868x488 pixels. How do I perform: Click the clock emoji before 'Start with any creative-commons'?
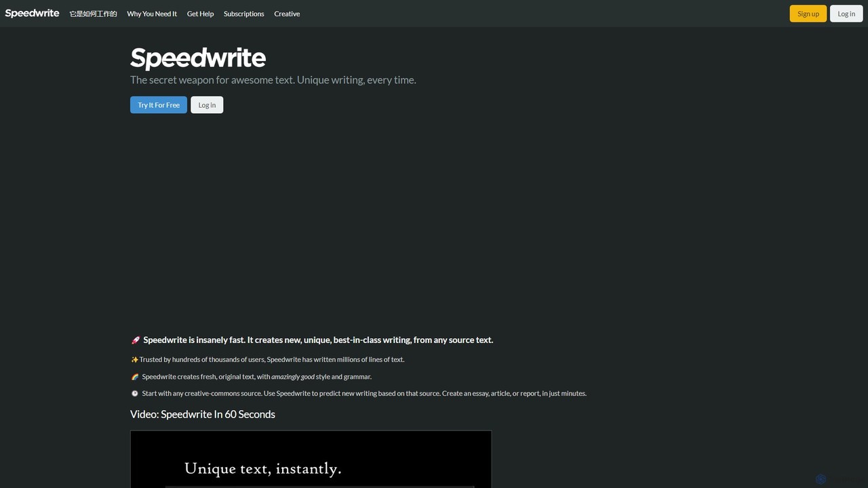pos(135,394)
